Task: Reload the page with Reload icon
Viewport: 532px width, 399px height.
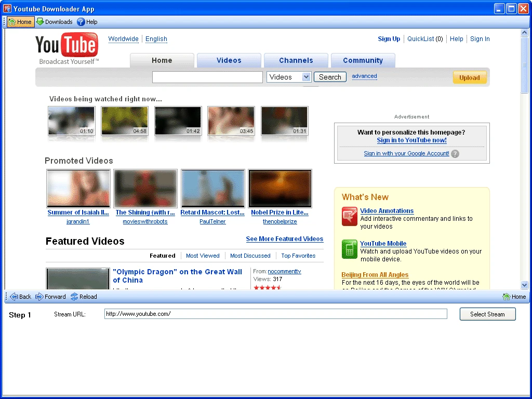Action: 74,297
